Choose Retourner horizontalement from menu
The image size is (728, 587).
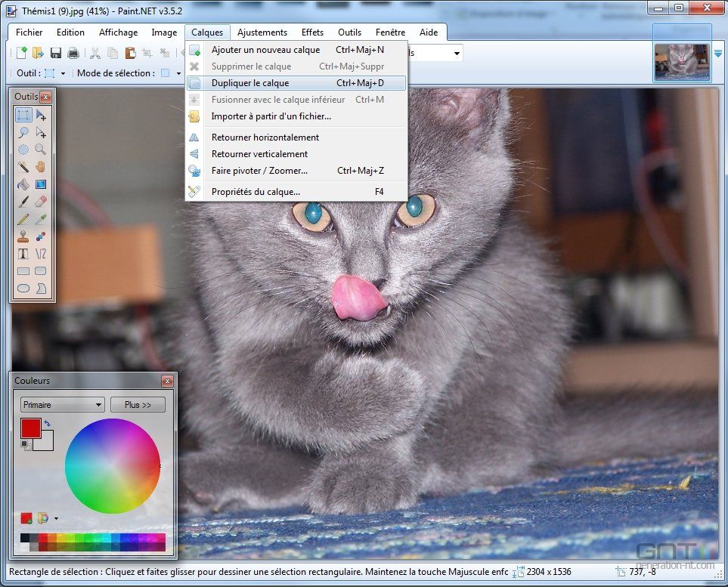[x=265, y=137]
